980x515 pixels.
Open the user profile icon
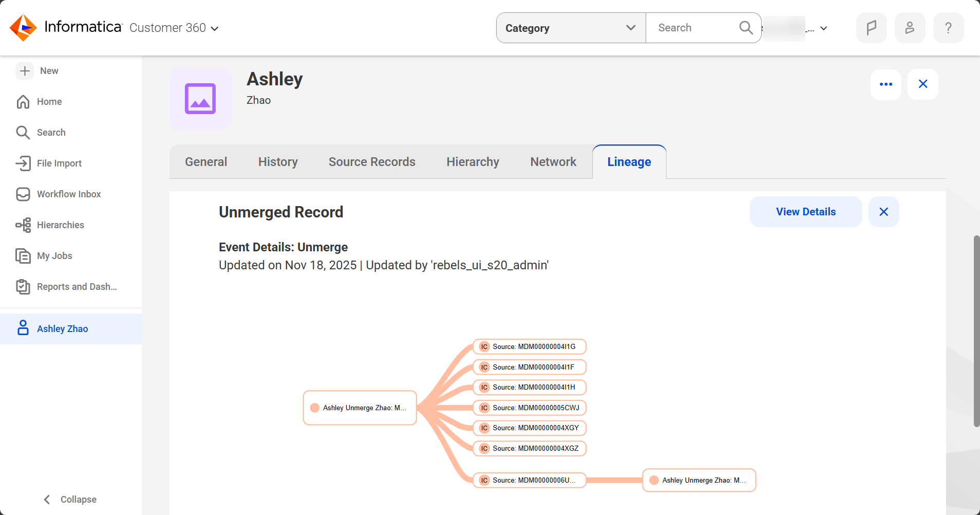tap(910, 28)
